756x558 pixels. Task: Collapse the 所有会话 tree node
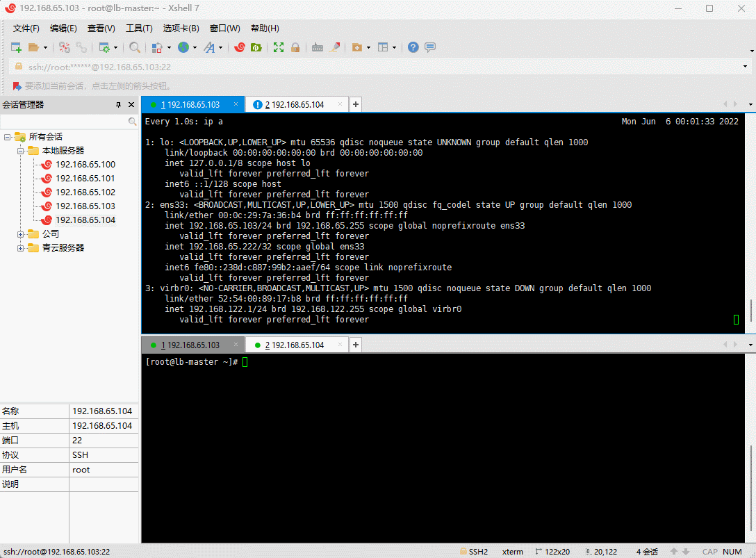(7, 137)
